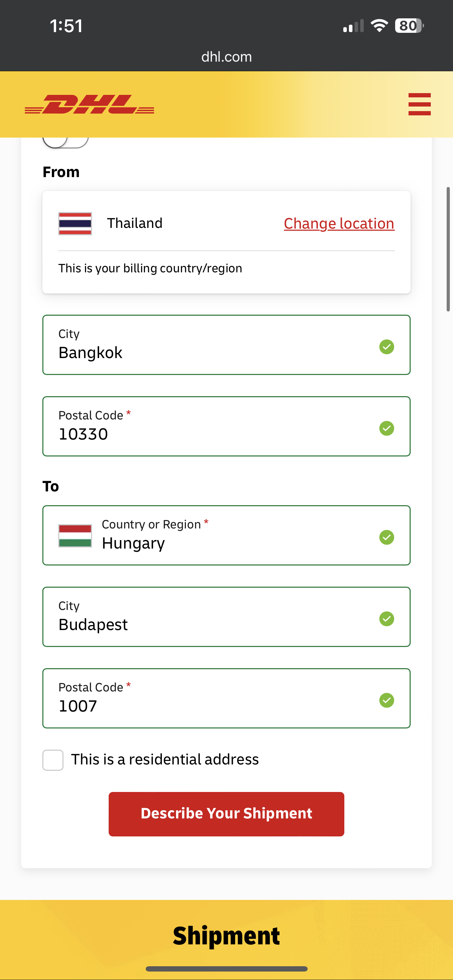Click the Change location link
This screenshot has height=980, width=453.
point(338,223)
